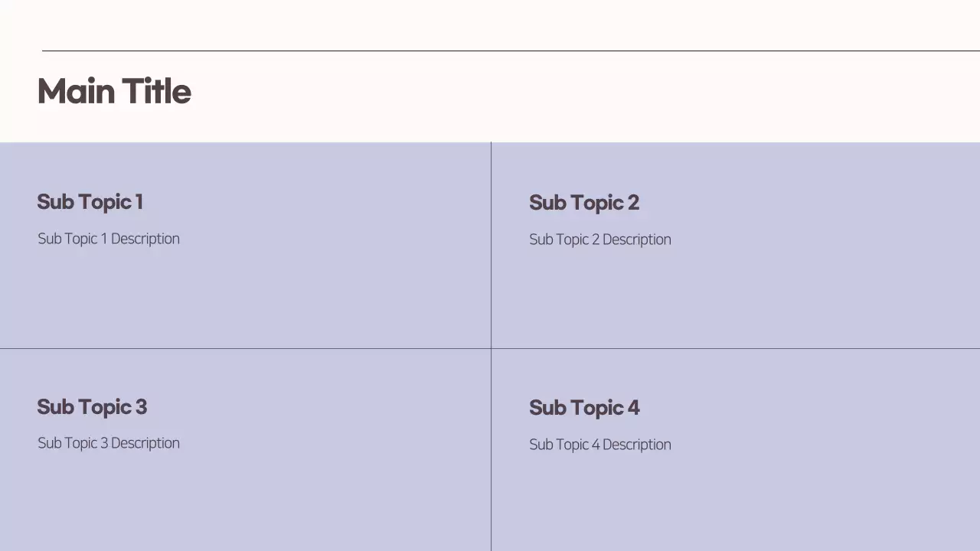This screenshot has height=551, width=980.
Task: Select the Sub Topic 3 Description text
Action: coord(109,443)
